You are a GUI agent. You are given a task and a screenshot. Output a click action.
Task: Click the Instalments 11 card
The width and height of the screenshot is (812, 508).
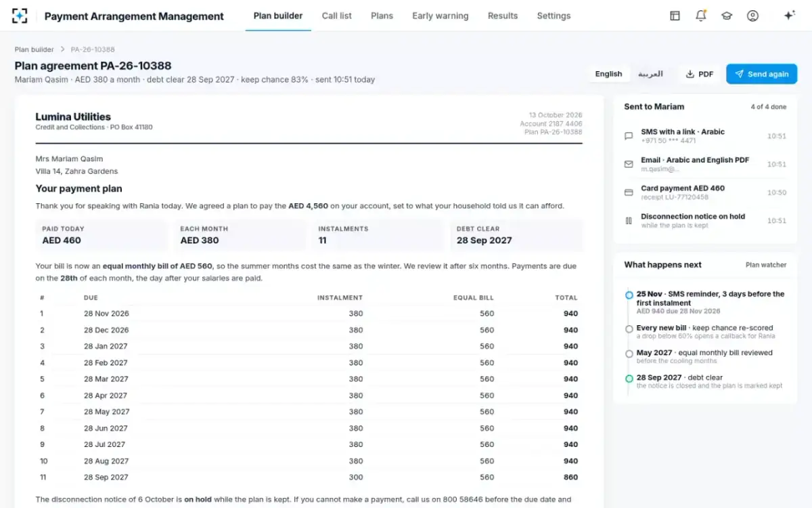tap(378, 235)
